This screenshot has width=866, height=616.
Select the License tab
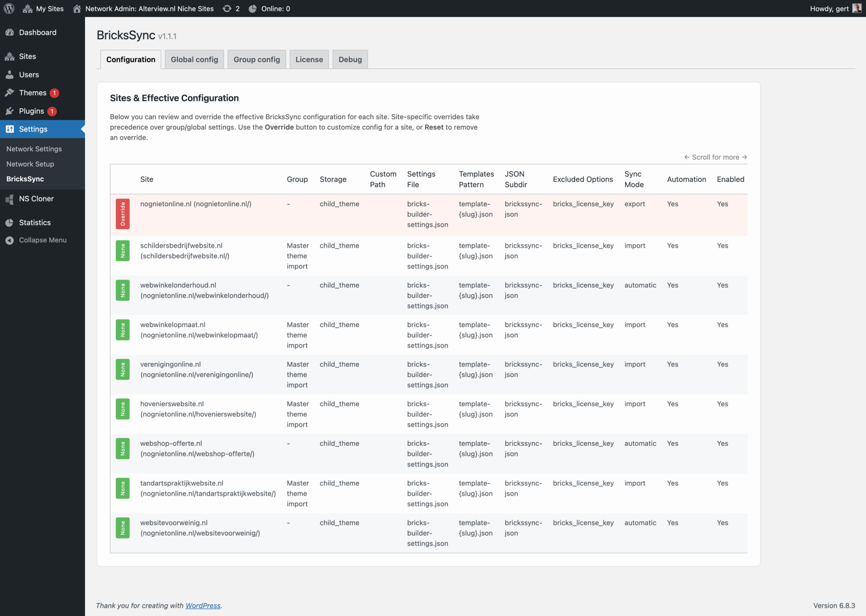pos(309,59)
